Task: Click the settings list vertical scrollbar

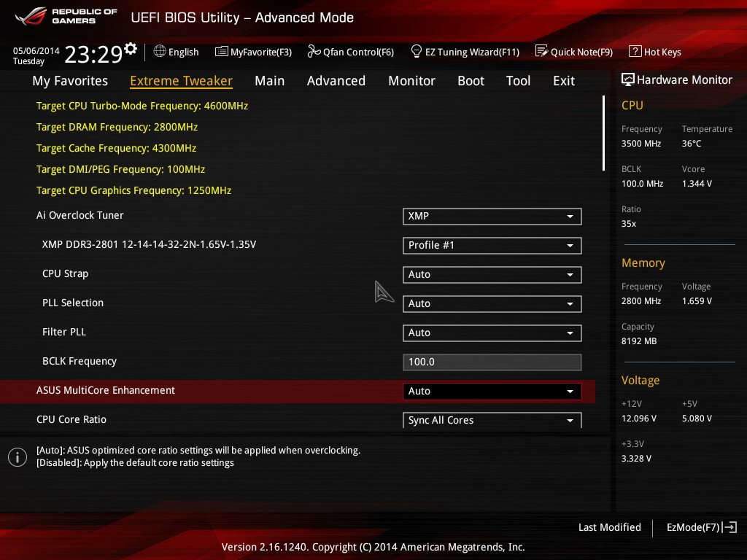Action: tap(603, 133)
